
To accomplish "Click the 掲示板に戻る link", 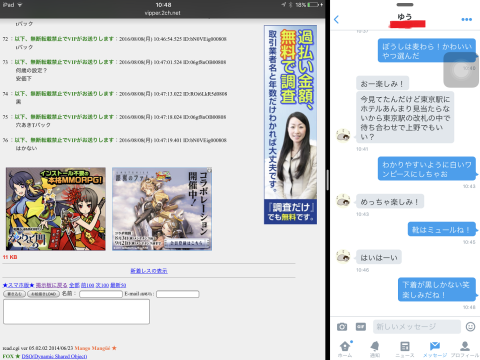I will 52,285.
